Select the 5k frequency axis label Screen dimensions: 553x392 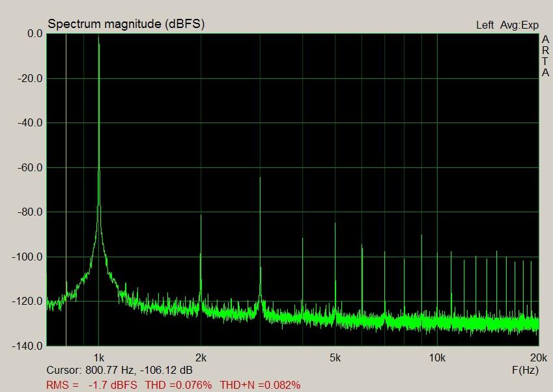tap(335, 357)
